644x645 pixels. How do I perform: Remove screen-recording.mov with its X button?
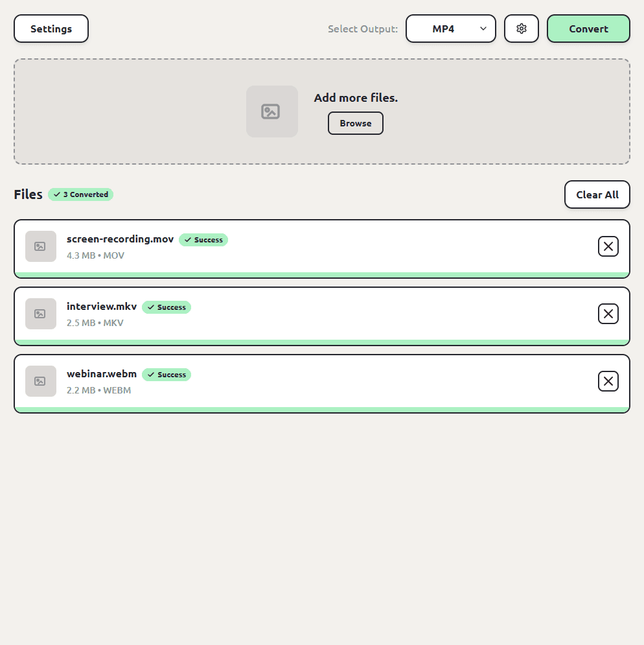[608, 246]
